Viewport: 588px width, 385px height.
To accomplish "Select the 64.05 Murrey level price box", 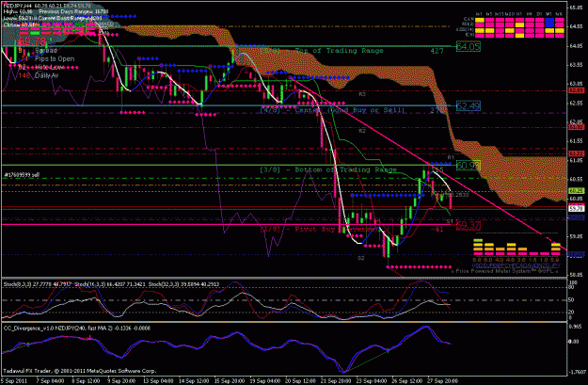I will pos(469,47).
